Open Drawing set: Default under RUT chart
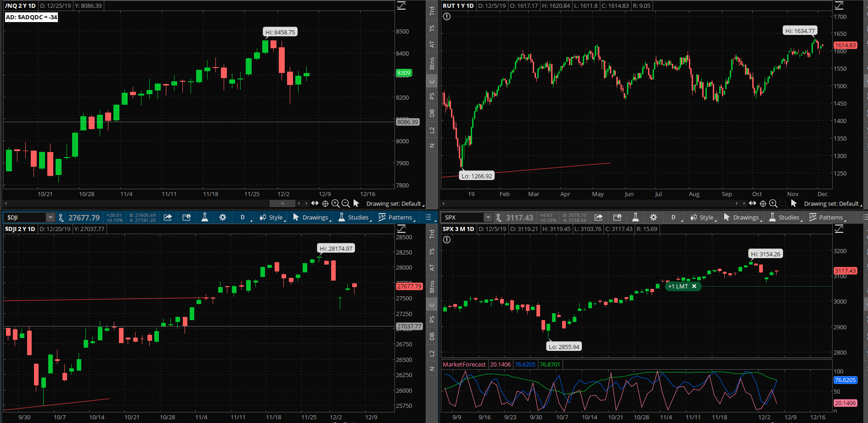Image resolution: width=868 pixels, height=423 pixels. tap(833, 203)
